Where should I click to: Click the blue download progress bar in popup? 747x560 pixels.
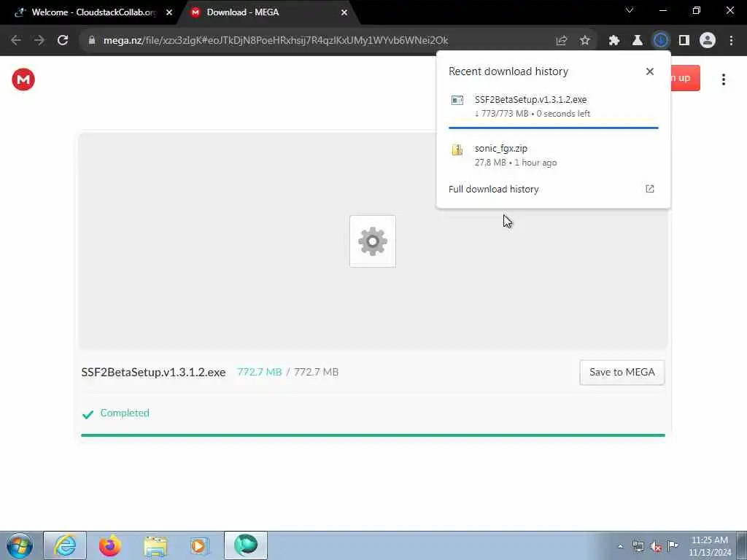tap(553, 128)
